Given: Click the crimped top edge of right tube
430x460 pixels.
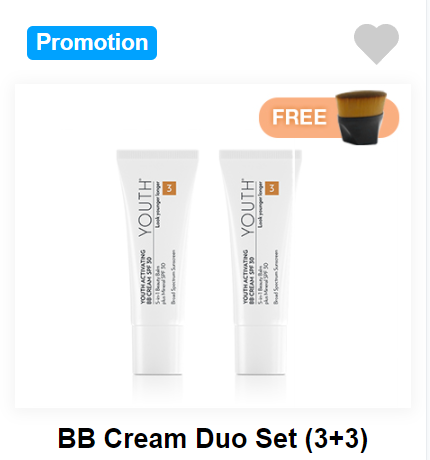Looking at the screenshot, I should click(x=260, y=154).
